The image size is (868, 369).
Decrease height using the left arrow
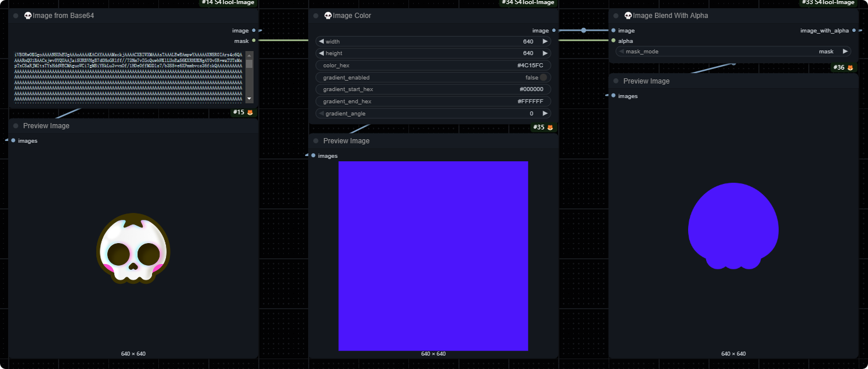pos(321,53)
